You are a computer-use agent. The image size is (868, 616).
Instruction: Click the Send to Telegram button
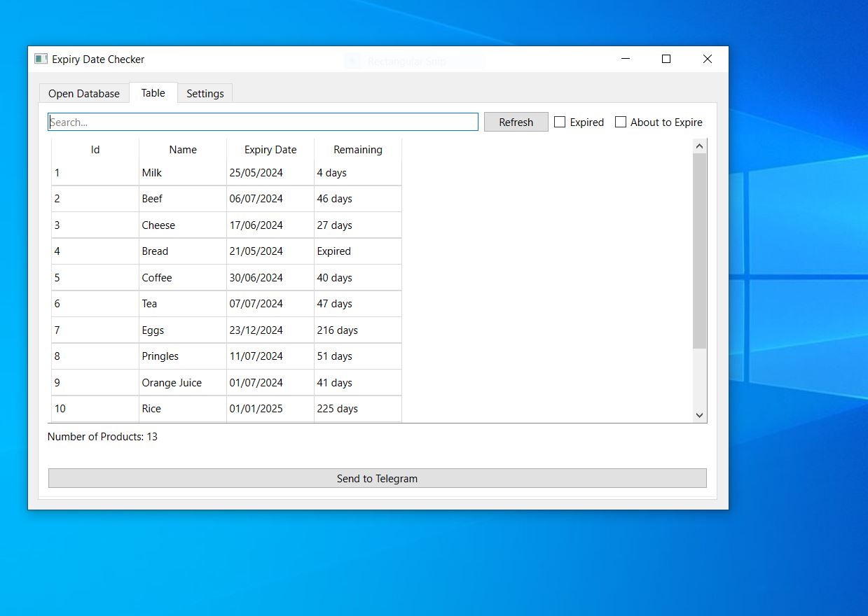[377, 479]
